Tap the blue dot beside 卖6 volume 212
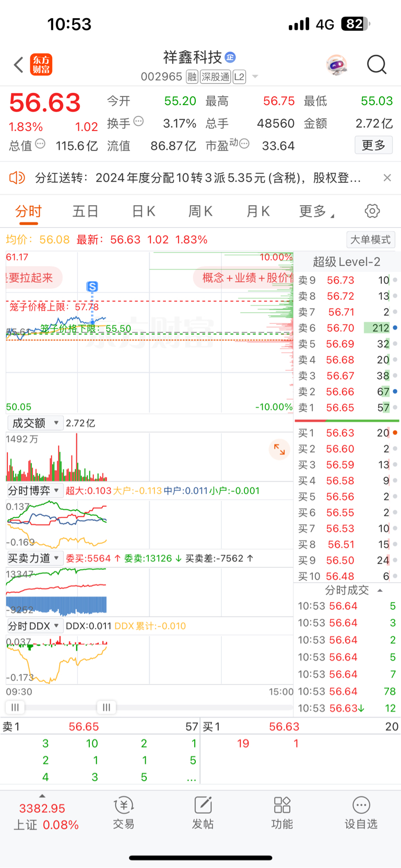Viewport: 401px width, 868px height. [395, 328]
